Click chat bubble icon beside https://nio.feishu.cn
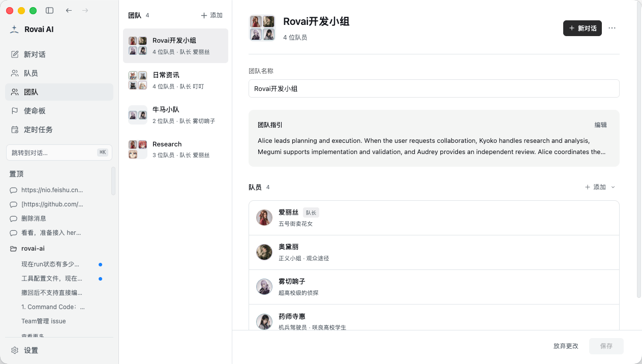 (x=13, y=190)
